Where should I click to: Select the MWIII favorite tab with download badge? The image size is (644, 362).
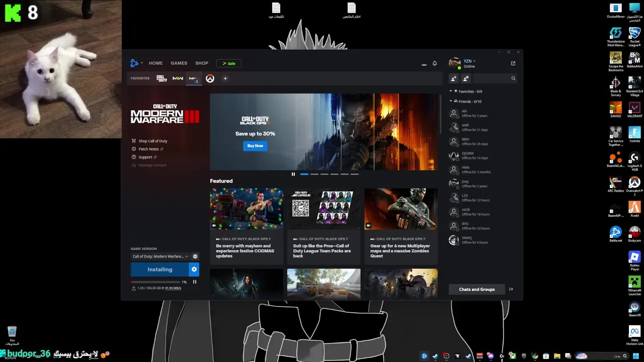click(194, 78)
